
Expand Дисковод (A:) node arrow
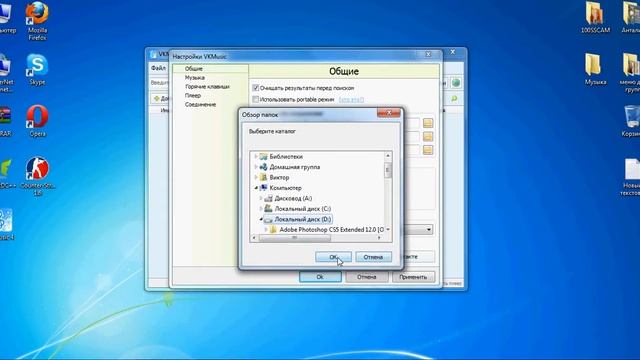tap(261, 198)
